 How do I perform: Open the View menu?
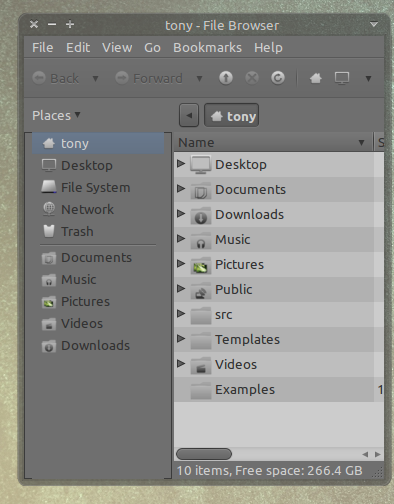pyautogui.click(x=117, y=48)
